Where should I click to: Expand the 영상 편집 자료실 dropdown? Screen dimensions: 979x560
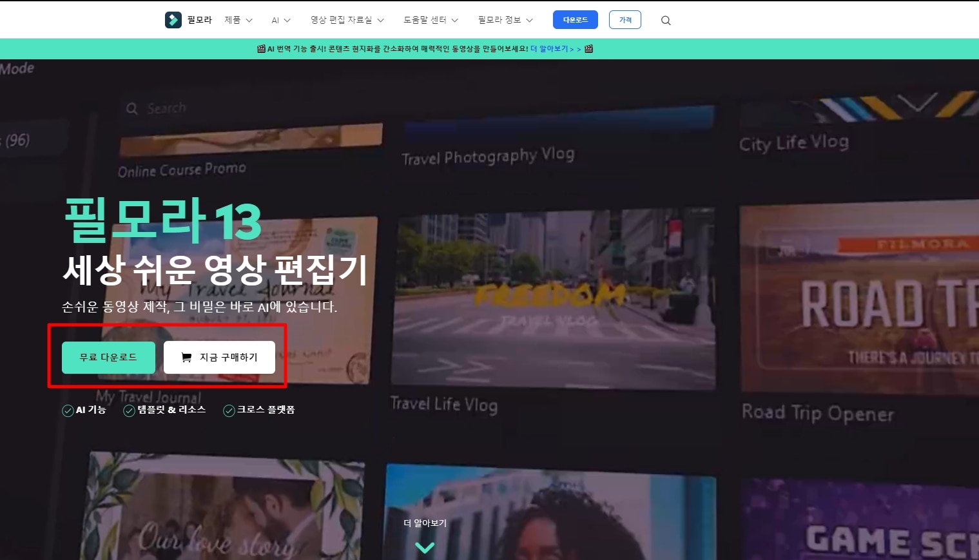click(x=347, y=20)
